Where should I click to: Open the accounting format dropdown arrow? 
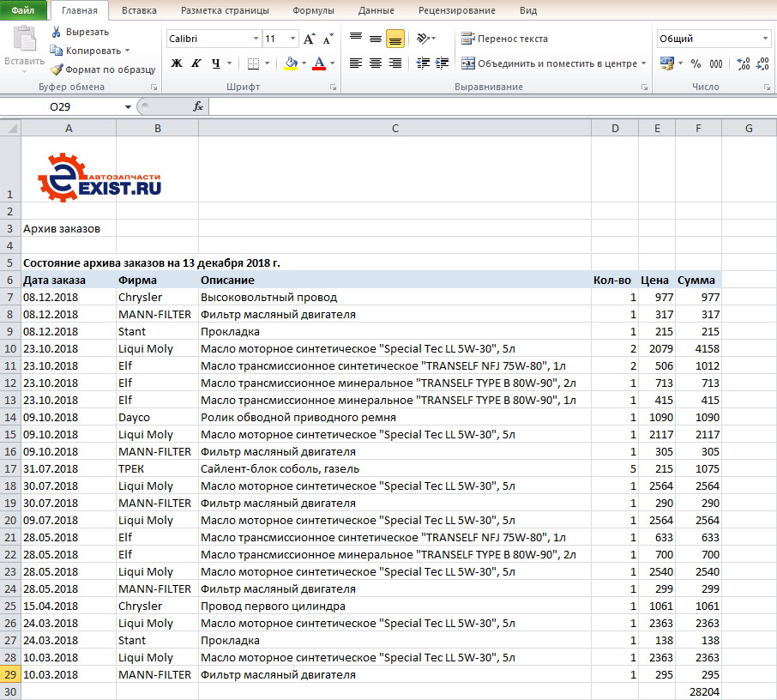(680, 63)
